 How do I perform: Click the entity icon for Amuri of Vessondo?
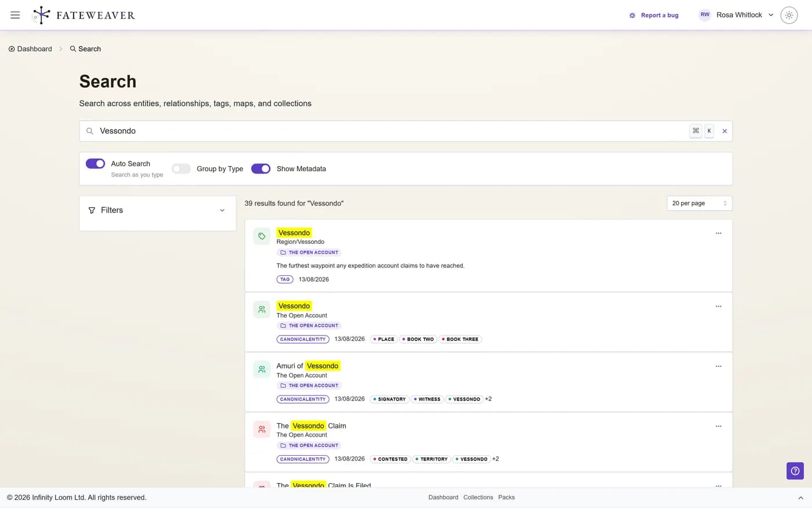262,369
